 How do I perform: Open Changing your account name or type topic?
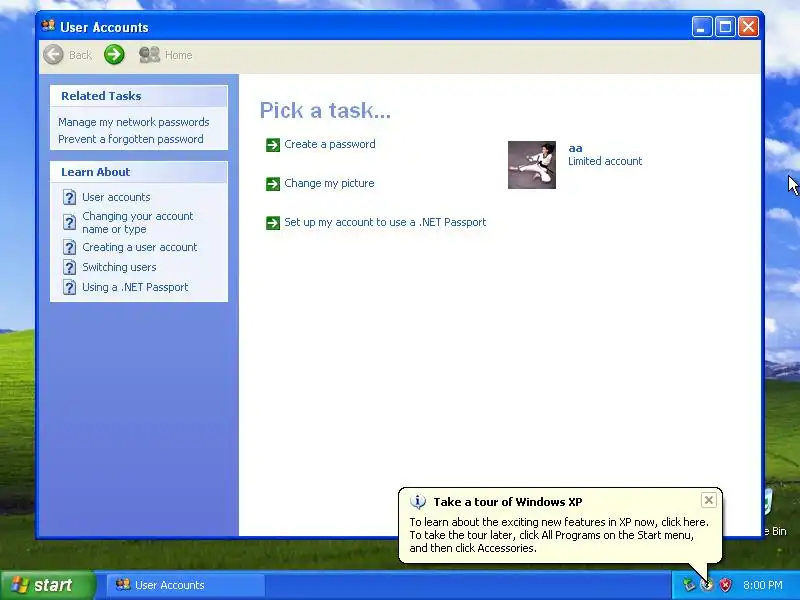138,222
